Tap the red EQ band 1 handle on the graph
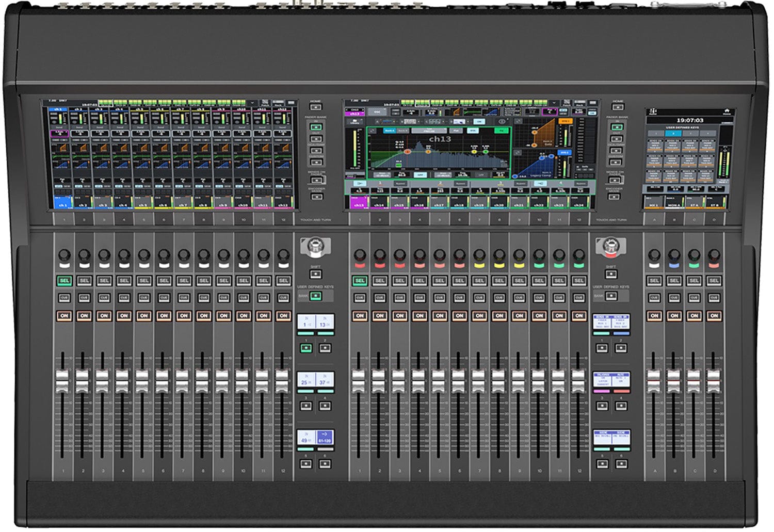774x532 pixels. (407, 152)
